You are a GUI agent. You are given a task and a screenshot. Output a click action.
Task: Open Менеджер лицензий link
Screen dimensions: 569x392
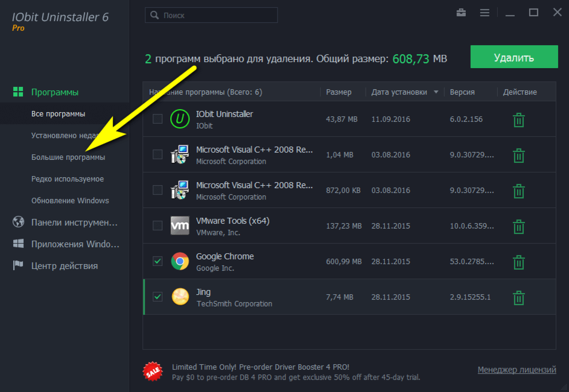pyautogui.click(x=517, y=370)
